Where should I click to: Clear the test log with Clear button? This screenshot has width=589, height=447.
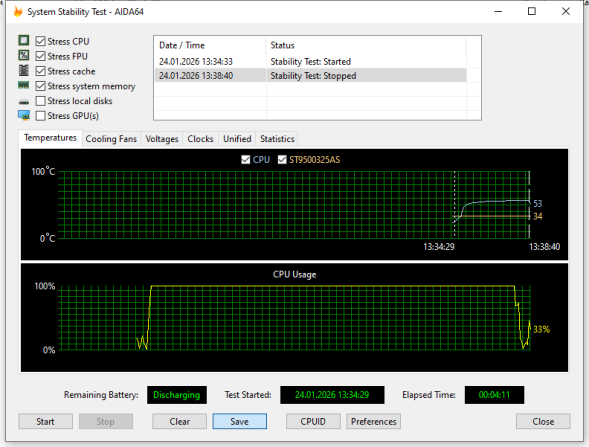(x=180, y=421)
